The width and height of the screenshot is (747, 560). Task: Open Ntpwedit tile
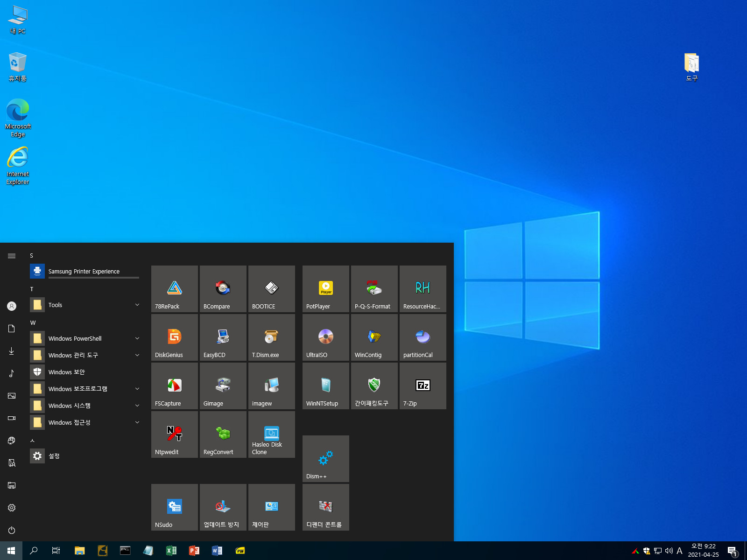click(175, 434)
